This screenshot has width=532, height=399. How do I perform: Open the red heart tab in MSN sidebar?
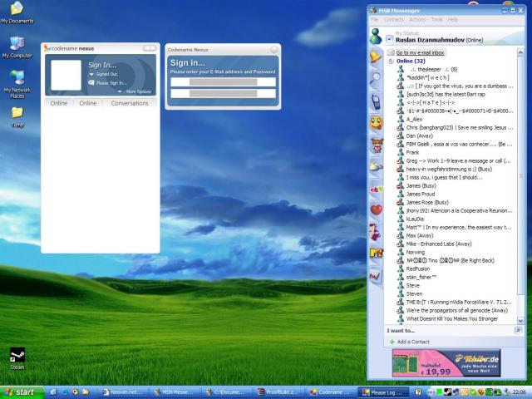377,210
